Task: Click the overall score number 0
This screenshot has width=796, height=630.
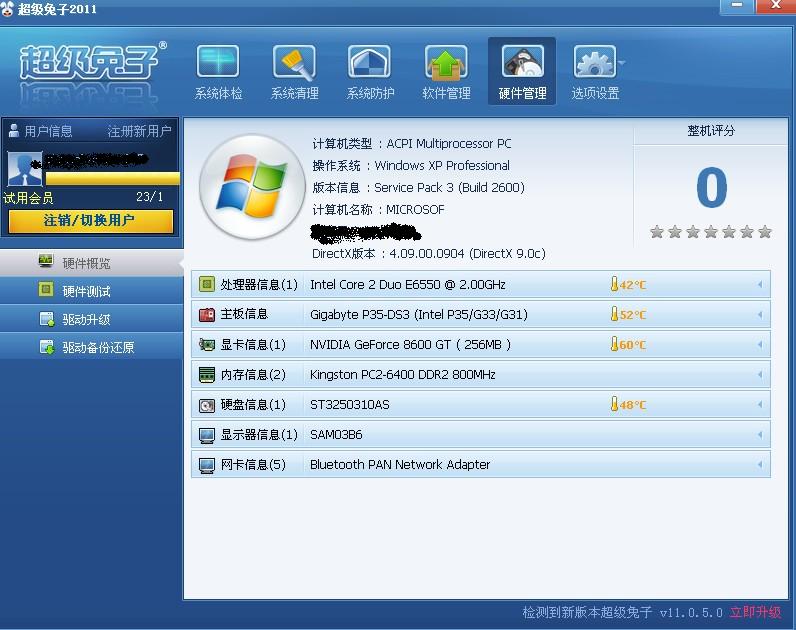Action: coord(711,187)
